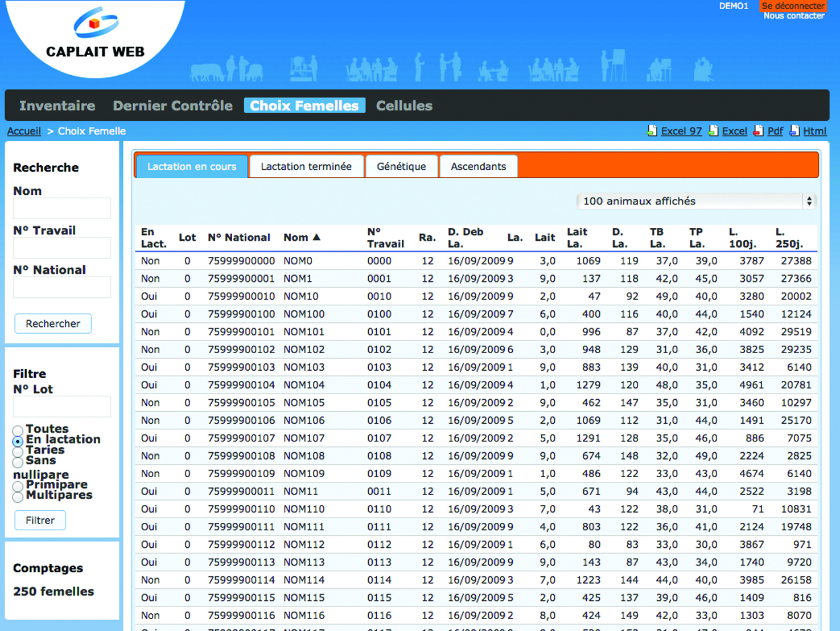The width and height of the screenshot is (840, 631).
Task: Sort by the Ra. column header
Action: (x=427, y=237)
